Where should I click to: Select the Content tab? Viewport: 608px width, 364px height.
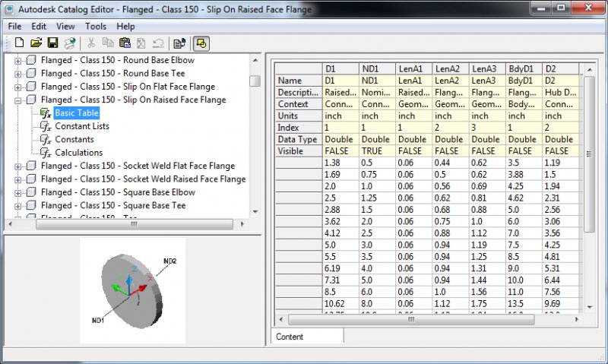pyautogui.click(x=307, y=337)
